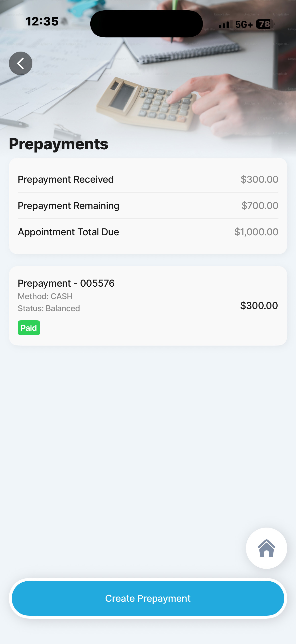Tap the $300.00 received amount in summary
296x644 pixels.
point(259,180)
